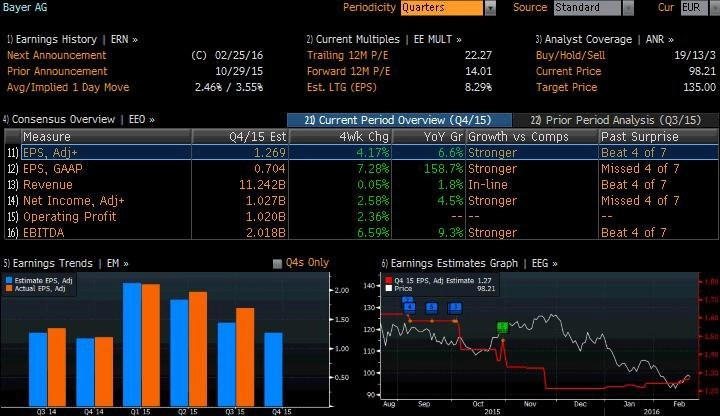Open Earnings History ERN link
This screenshot has height=416, width=720.
tap(73, 39)
